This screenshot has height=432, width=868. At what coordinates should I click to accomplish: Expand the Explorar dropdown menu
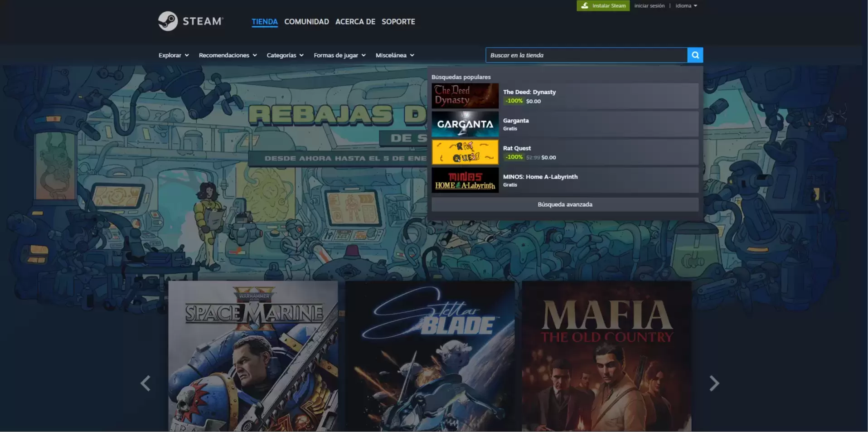tap(174, 55)
